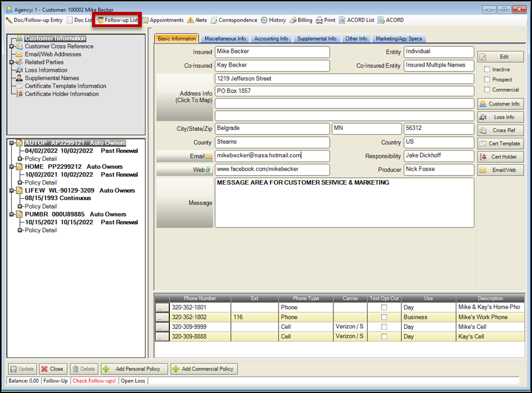Open Email/Web side button

(x=500, y=170)
